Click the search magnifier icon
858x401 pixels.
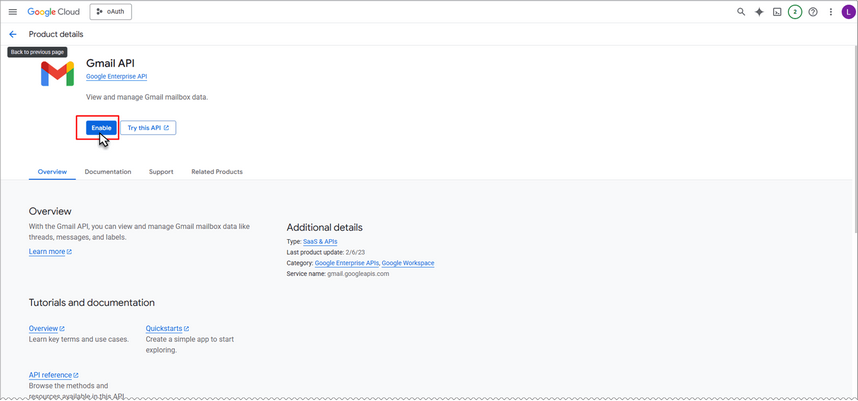(741, 11)
